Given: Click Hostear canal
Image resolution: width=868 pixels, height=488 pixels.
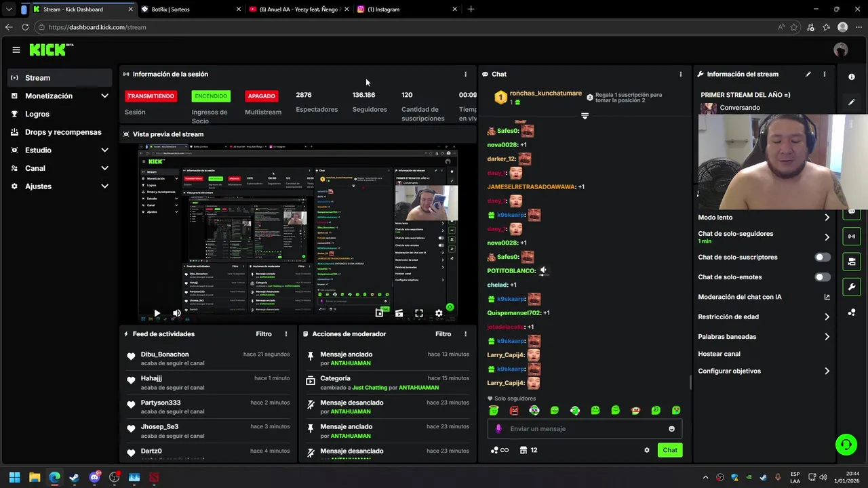Looking at the screenshot, I should tap(719, 354).
